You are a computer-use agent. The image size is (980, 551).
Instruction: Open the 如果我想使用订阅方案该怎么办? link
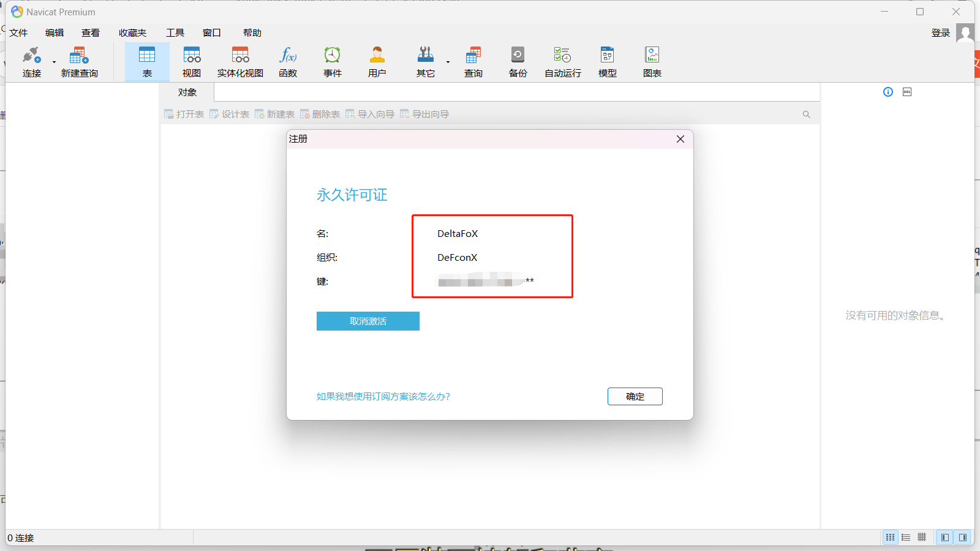pos(383,397)
